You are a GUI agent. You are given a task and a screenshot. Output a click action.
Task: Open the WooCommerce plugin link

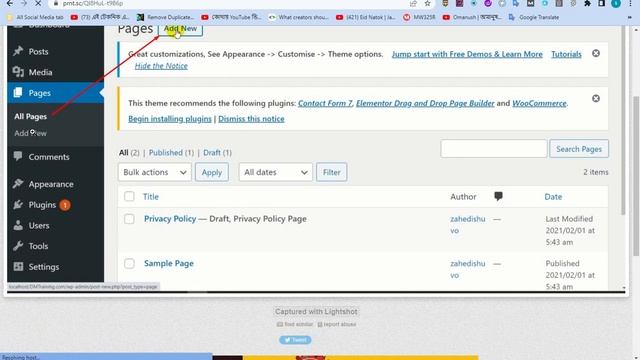point(539,103)
